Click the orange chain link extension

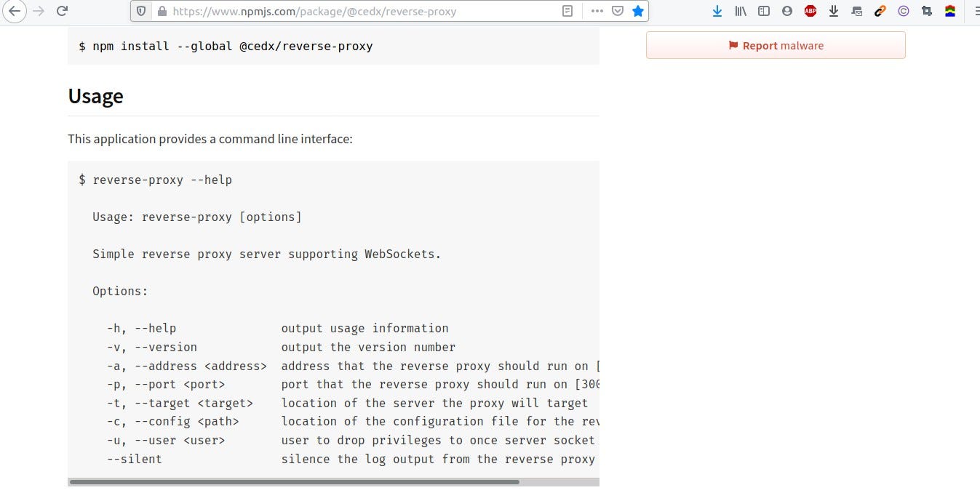[x=880, y=11]
